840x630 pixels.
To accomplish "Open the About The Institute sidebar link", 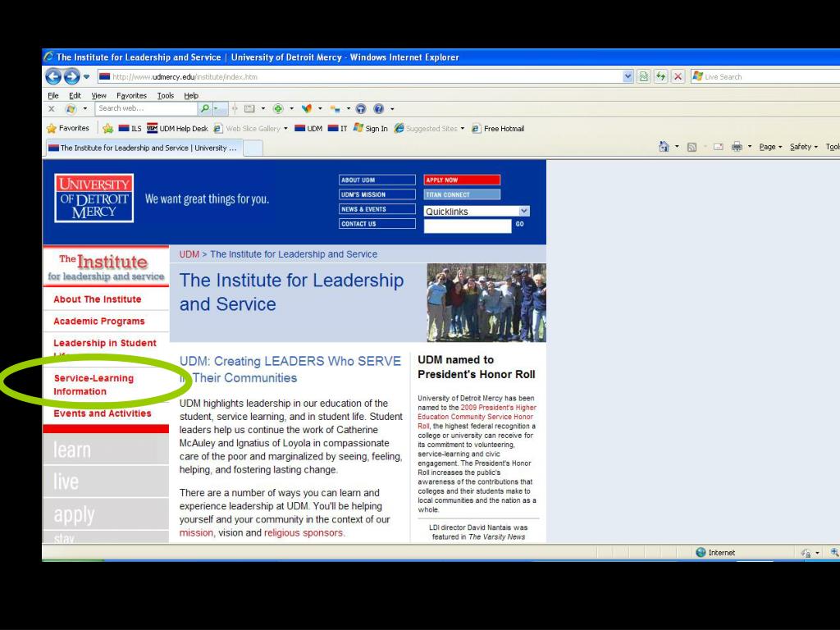I will (x=98, y=299).
